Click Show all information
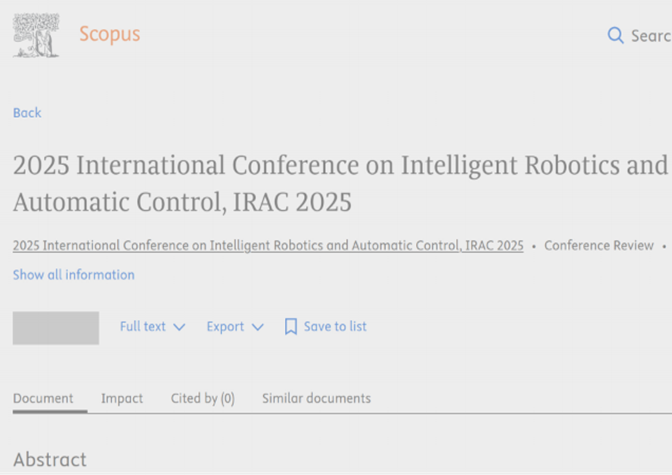 pos(74,275)
